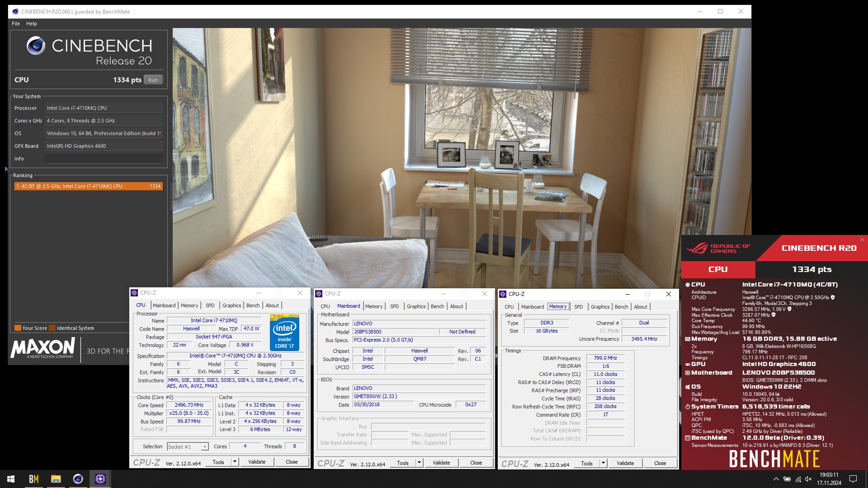868x488 pixels.
Task: Click the OS Windows icon in BenchMate overlay
Action: tap(688, 387)
